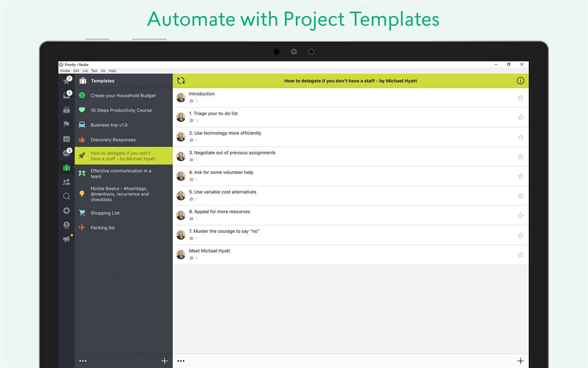Open the Task menu in menu bar

point(94,71)
